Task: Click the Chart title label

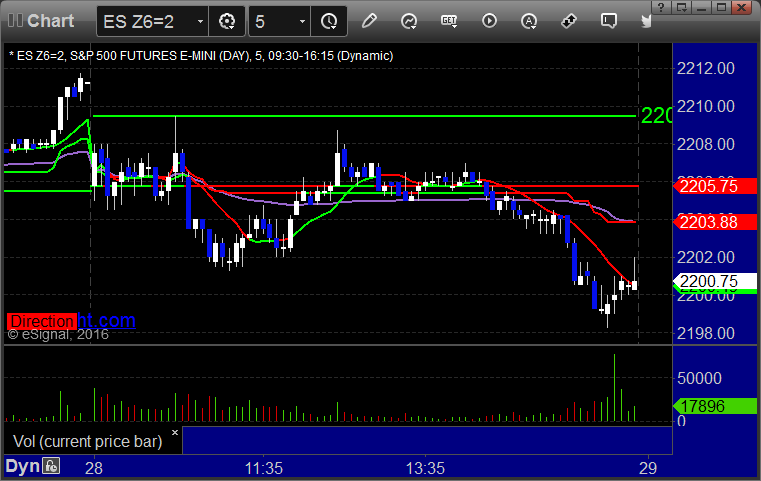Action: pyautogui.click(x=50, y=21)
